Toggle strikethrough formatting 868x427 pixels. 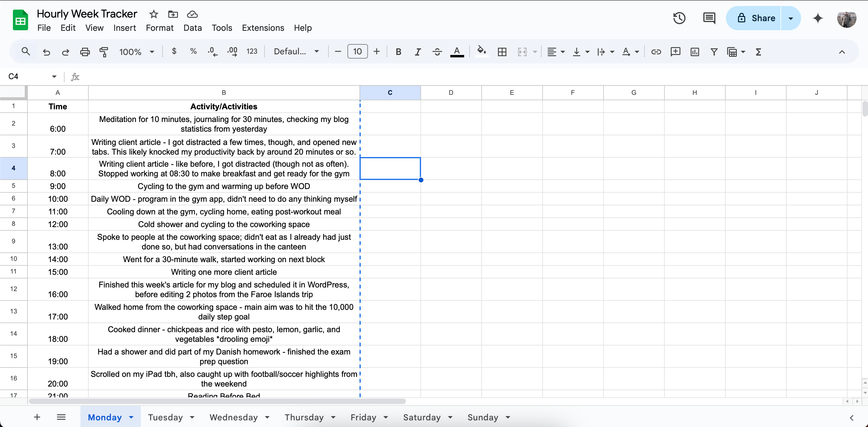(437, 52)
